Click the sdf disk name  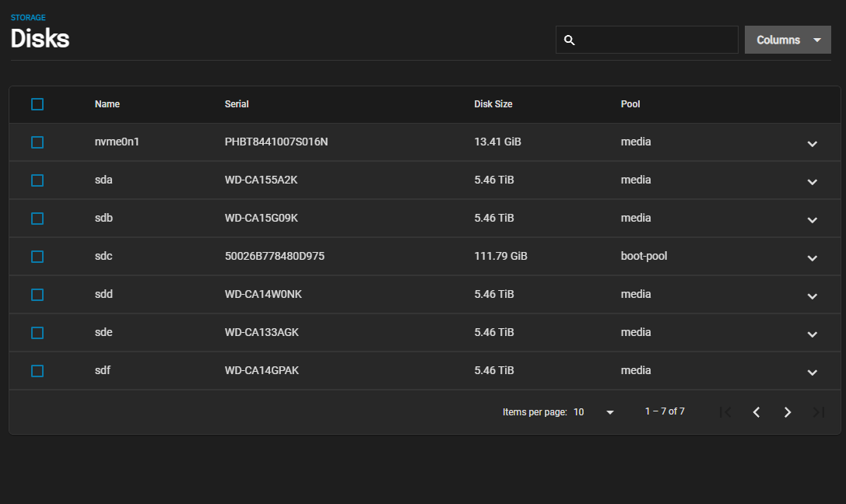(103, 370)
